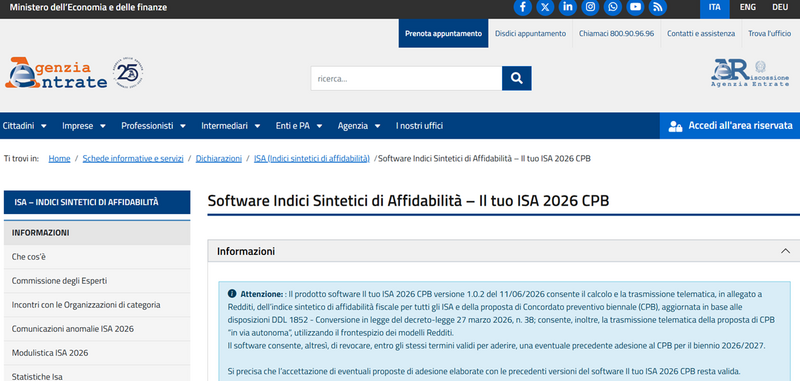
Task: Open Commissione degli Esperti sidebar item
Action: (x=97, y=281)
